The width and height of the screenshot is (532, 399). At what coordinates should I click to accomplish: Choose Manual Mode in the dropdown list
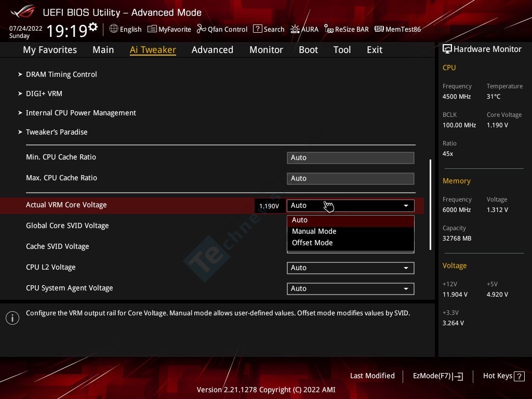tap(351, 231)
